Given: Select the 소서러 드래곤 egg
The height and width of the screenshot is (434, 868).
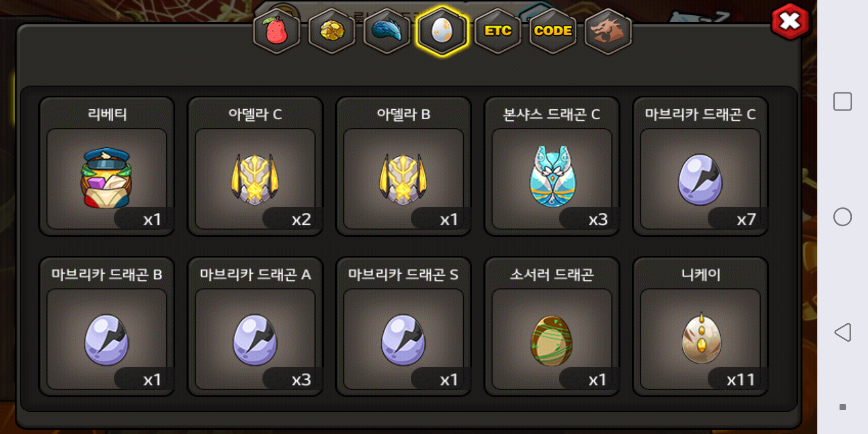Looking at the screenshot, I should pyautogui.click(x=552, y=327).
